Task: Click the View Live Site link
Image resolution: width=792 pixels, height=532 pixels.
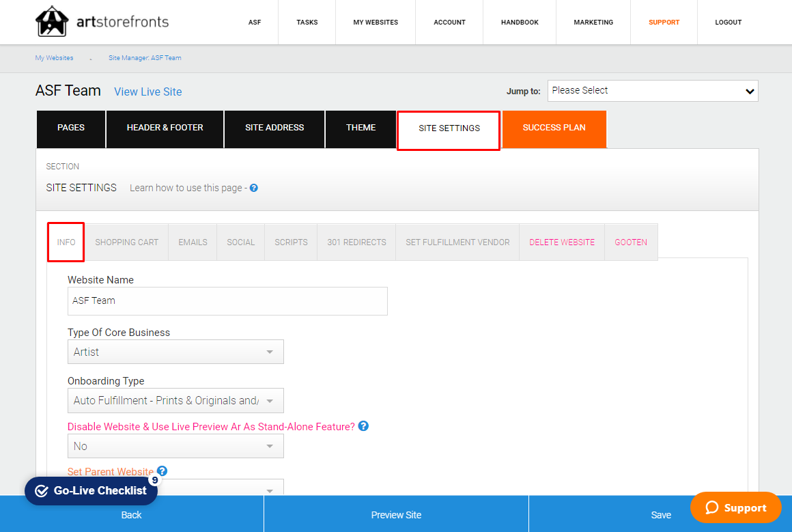Action: click(x=147, y=92)
